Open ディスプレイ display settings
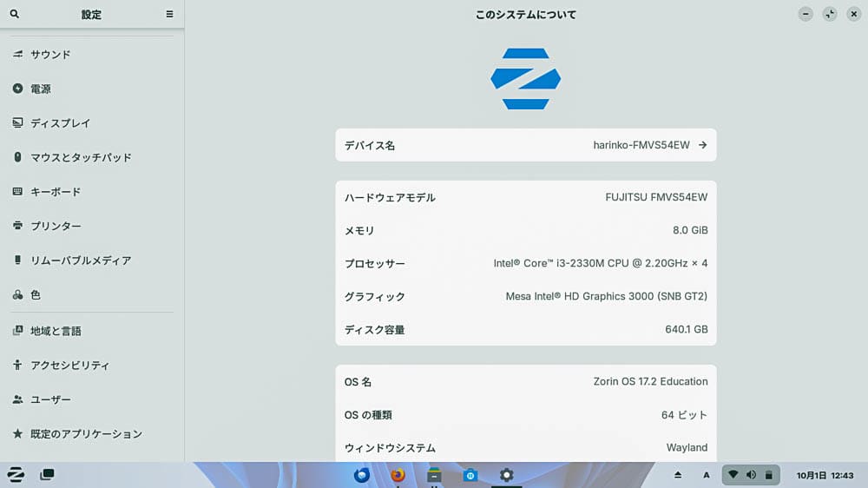Viewport: 868px width, 488px height. [60, 123]
